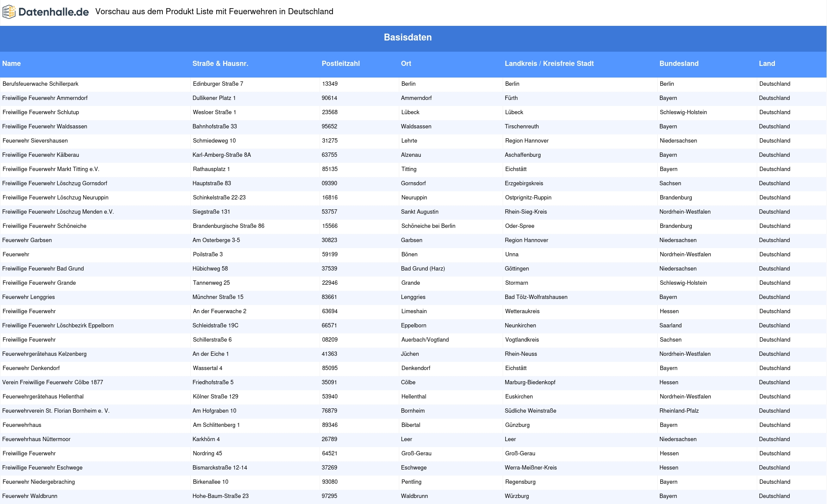Click Ort cell Hellenthal
The width and height of the screenshot is (827, 504).
pos(414,397)
